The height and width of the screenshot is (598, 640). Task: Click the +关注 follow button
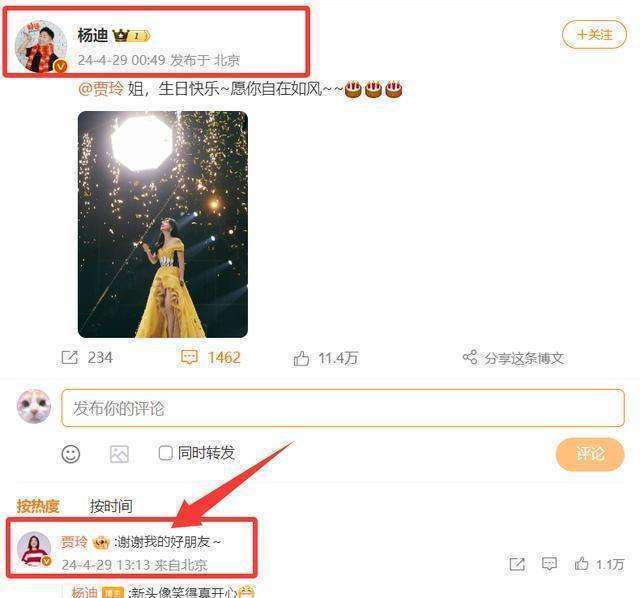(594, 35)
